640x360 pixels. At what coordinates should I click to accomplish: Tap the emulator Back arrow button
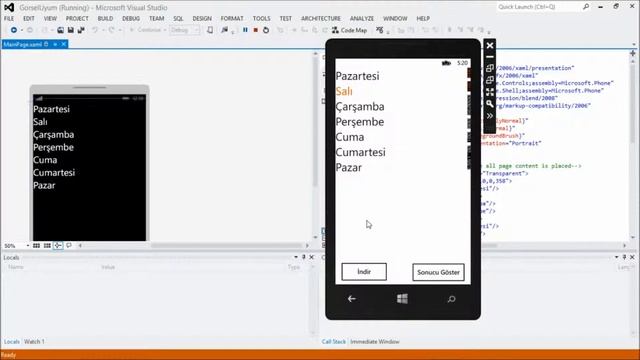[351, 299]
